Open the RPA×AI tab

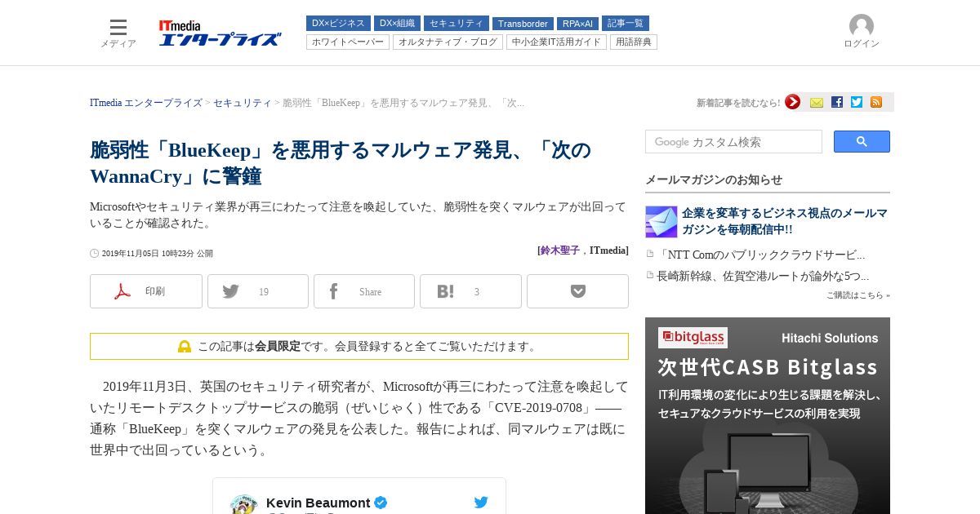click(577, 24)
